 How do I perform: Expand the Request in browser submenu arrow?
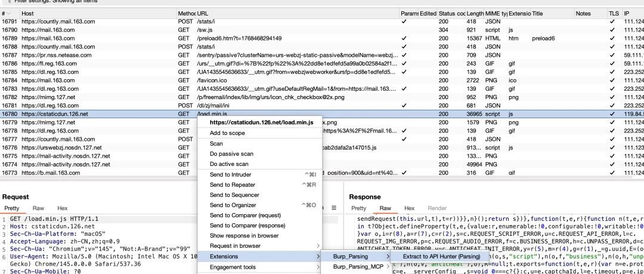click(318, 246)
